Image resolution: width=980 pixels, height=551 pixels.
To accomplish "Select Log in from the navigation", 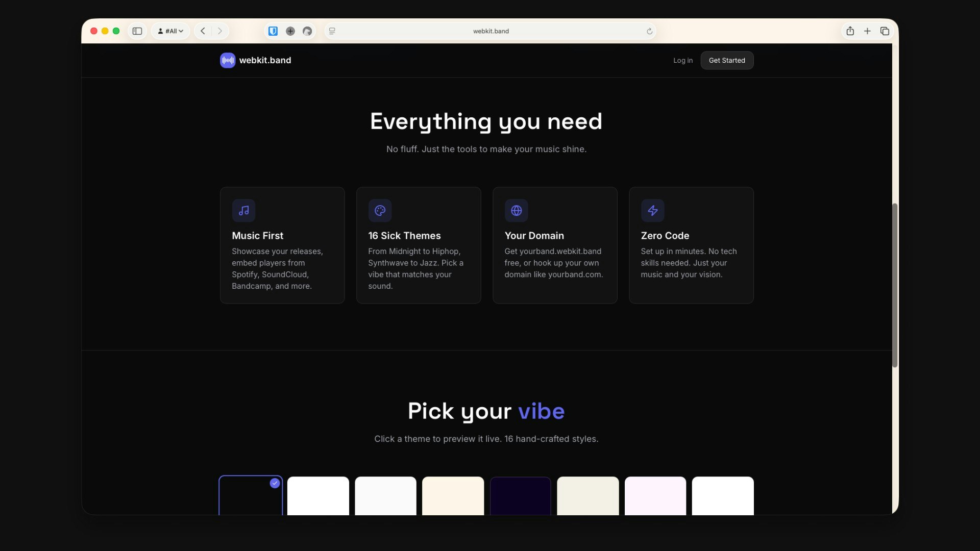I will tap(683, 60).
